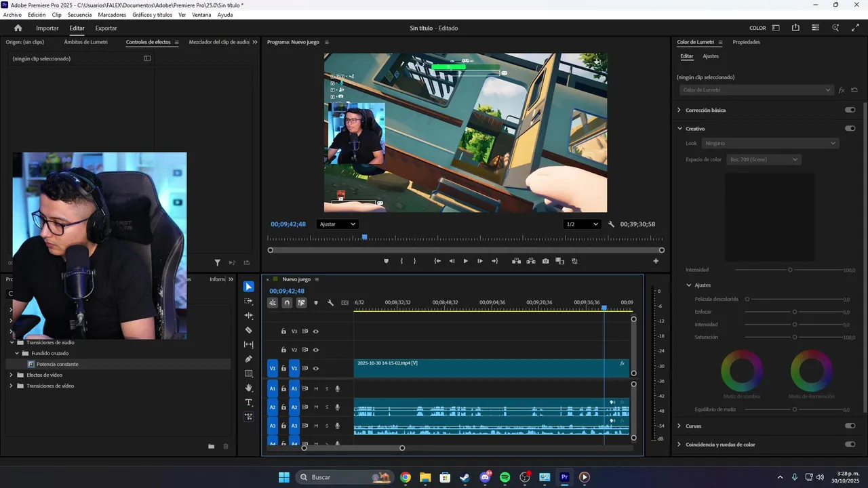This screenshot has width=868, height=488.
Task: Open the Secuencia menu
Action: pos(79,15)
